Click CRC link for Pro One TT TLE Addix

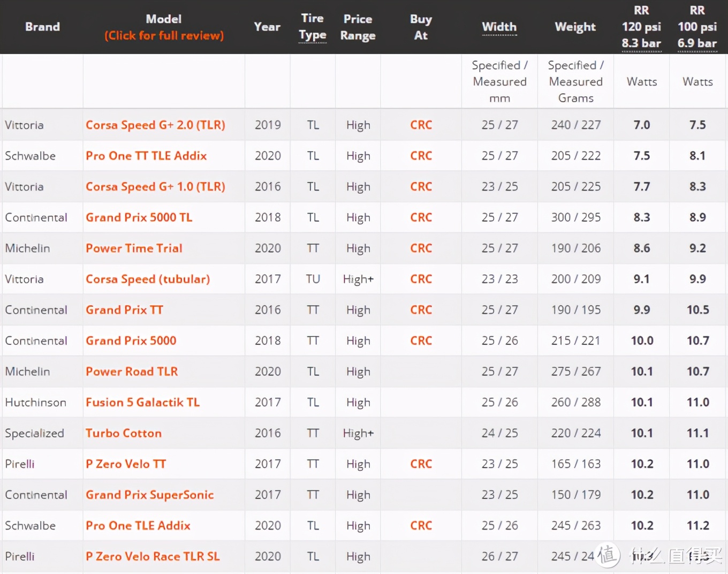[x=421, y=156]
